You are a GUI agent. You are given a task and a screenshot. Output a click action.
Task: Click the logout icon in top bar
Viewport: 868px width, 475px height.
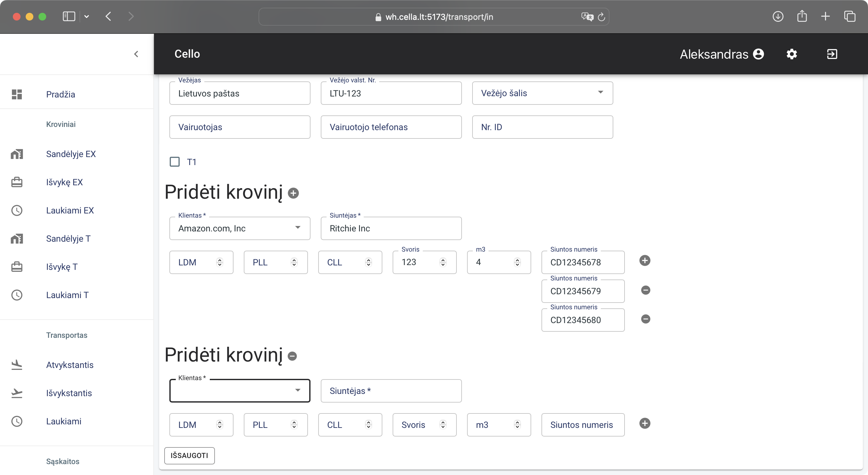click(832, 54)
